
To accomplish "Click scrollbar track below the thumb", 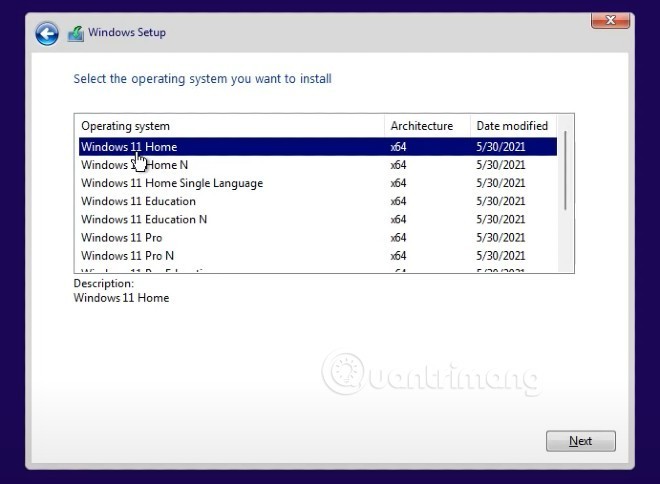I will point(567,240).
